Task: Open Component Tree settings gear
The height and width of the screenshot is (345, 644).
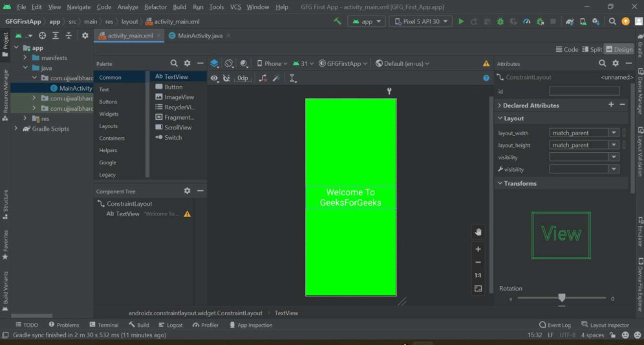Action: click(x=187, y=191)
